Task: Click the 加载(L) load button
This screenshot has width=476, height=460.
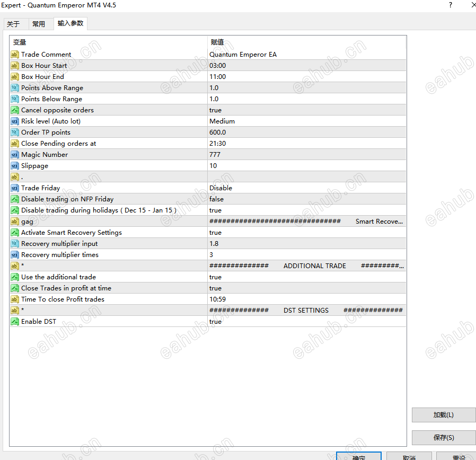Action: click(444, 415)
